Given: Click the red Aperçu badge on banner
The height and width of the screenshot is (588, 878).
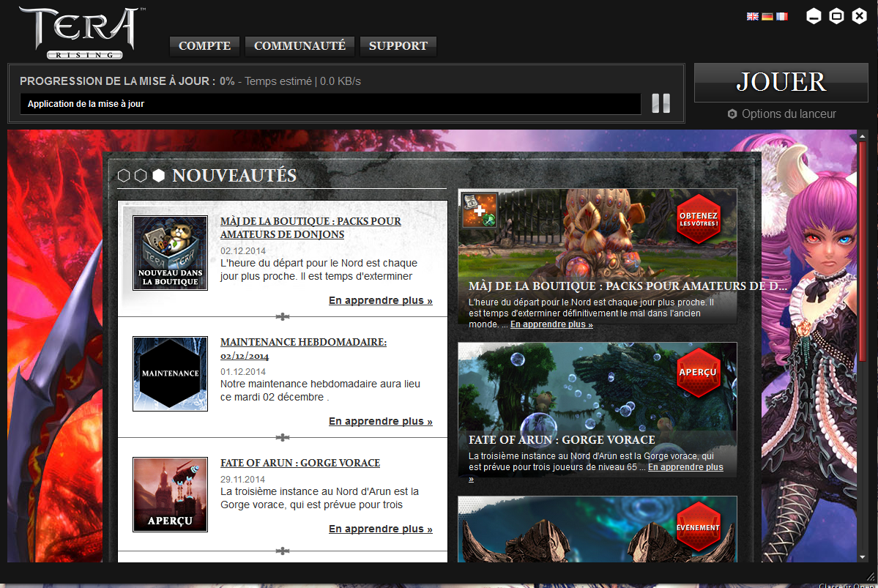Looking at the screenshot, I should click(699, 373).
